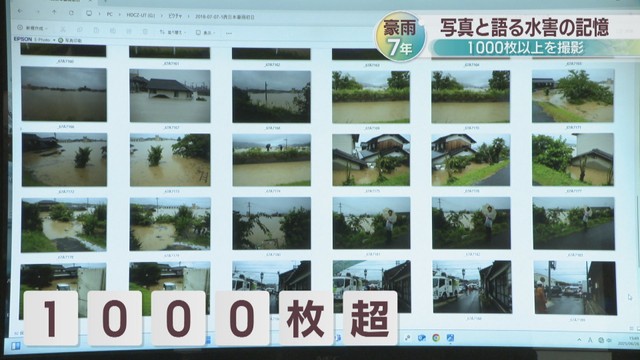The image size is (640, 360).
Task: Open the Outlook icon on taskbar
Action: [x=422, y=338]
